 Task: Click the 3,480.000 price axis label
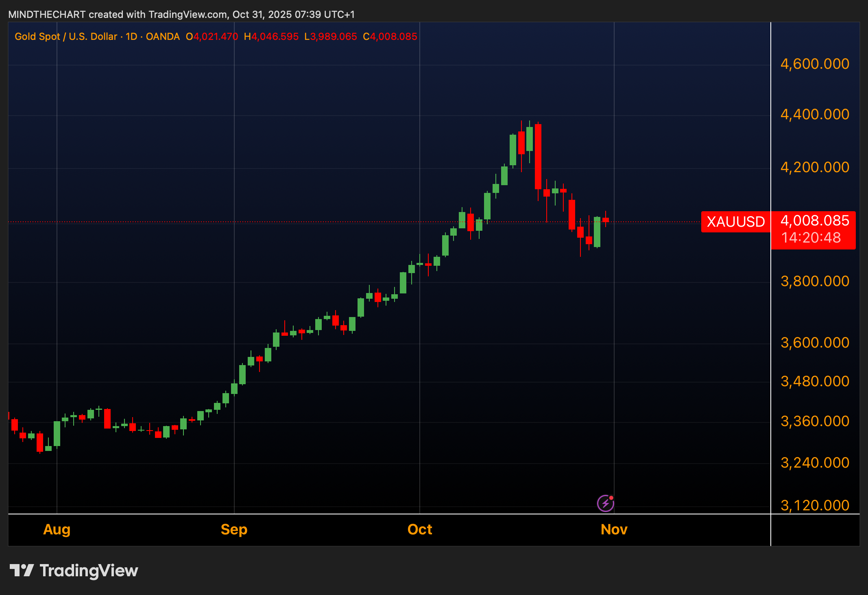815,381
